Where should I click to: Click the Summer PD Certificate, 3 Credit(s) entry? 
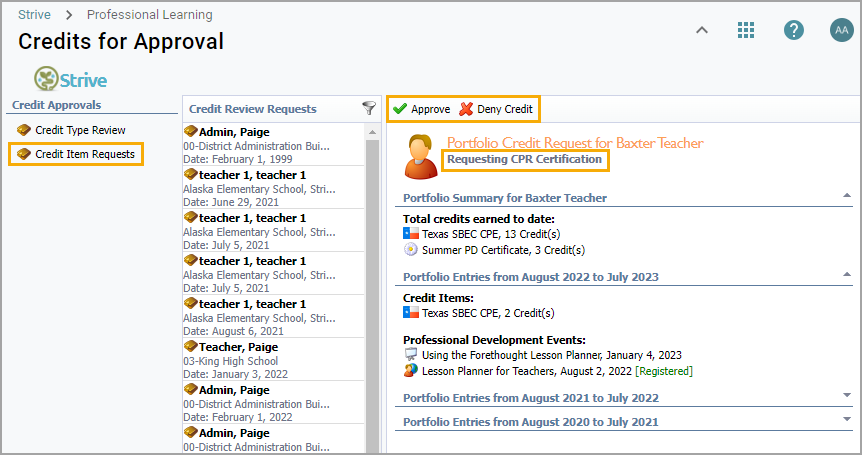(503, 250)
